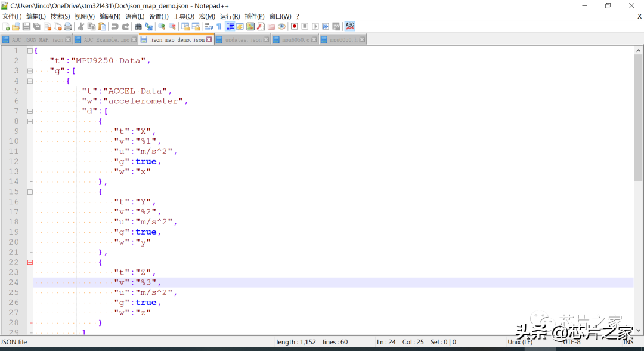Toggle the show all characters pilcrow button
Image resolution: width=644 pixels, height=351 pixels.
point(219,27)
